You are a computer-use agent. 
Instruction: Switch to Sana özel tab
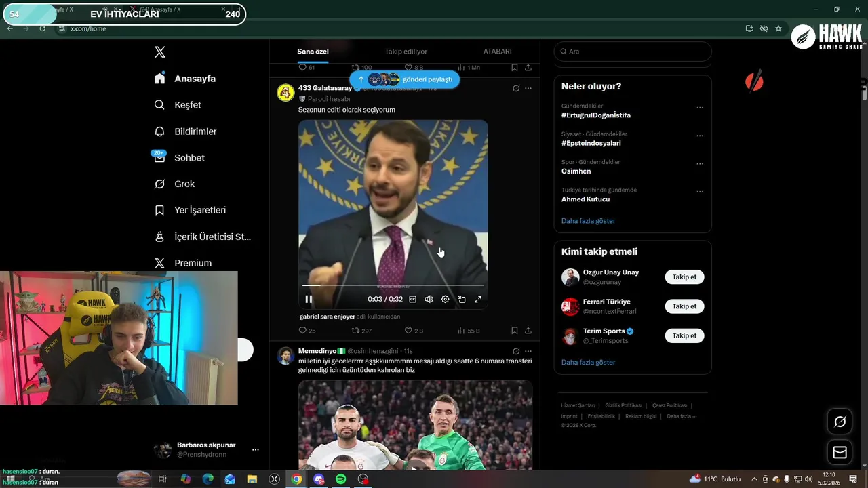pos(313,52)
